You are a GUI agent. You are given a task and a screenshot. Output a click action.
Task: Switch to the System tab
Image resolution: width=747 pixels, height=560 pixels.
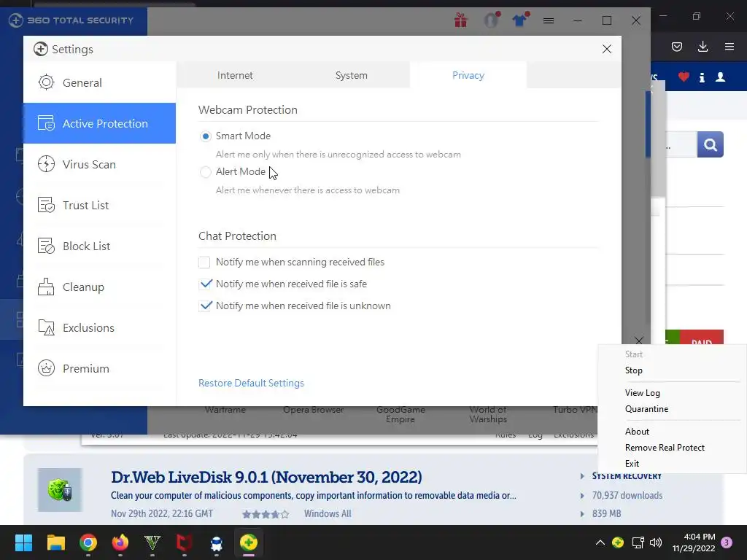351,75
